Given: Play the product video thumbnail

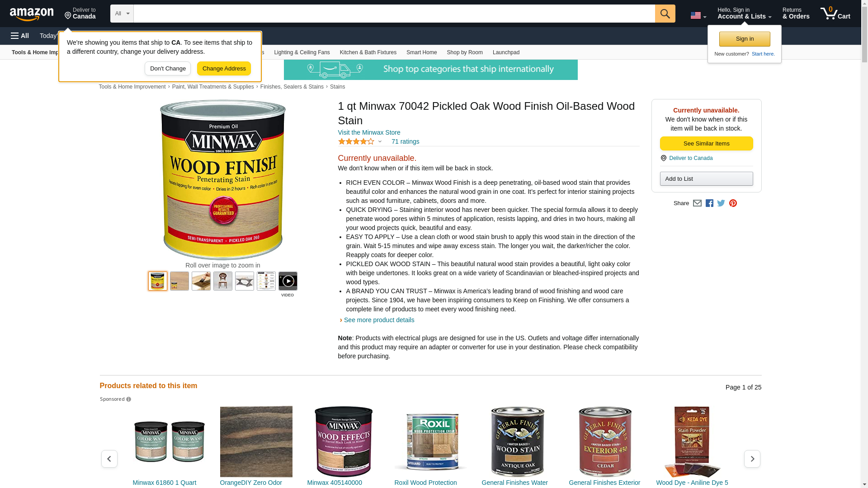Looking at the screenshot, I should click(x=288, y=281).
